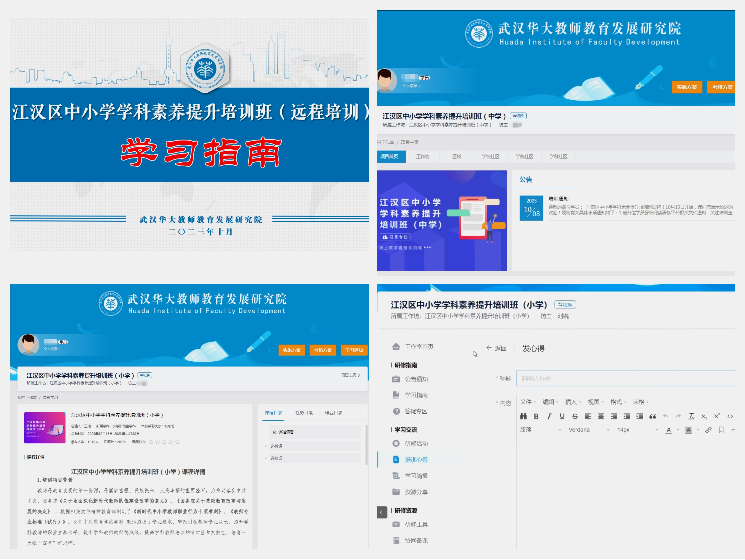745x560 pixels.
Task: Insert a blockquote with the quote icon
Action: 652,416
